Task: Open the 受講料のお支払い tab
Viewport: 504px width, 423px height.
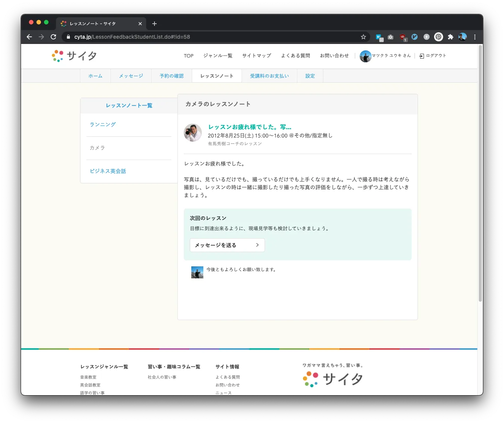Action: point(269,76)
